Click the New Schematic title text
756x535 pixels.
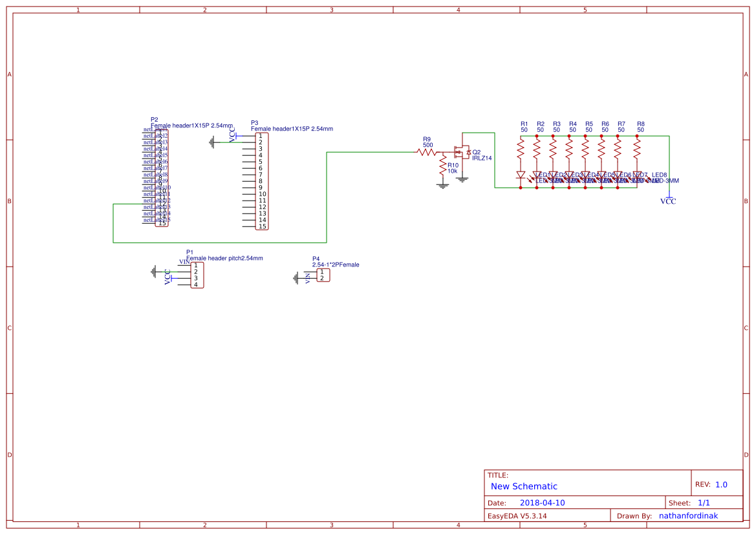click(524, 486)
